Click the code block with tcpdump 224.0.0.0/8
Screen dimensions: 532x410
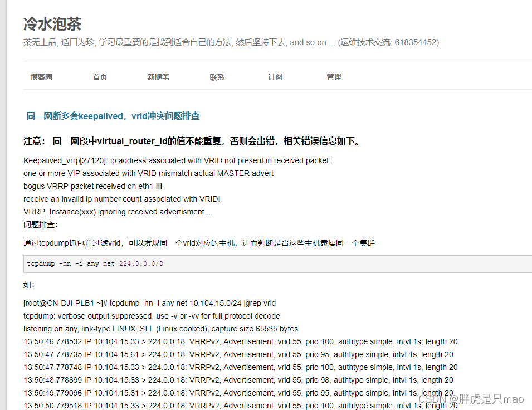point(277,263)
